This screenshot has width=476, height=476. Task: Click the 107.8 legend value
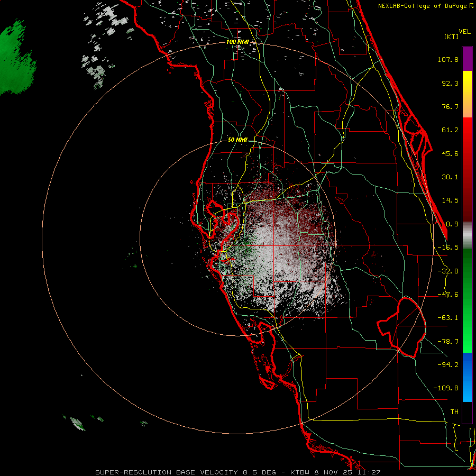tap(448, 59)
